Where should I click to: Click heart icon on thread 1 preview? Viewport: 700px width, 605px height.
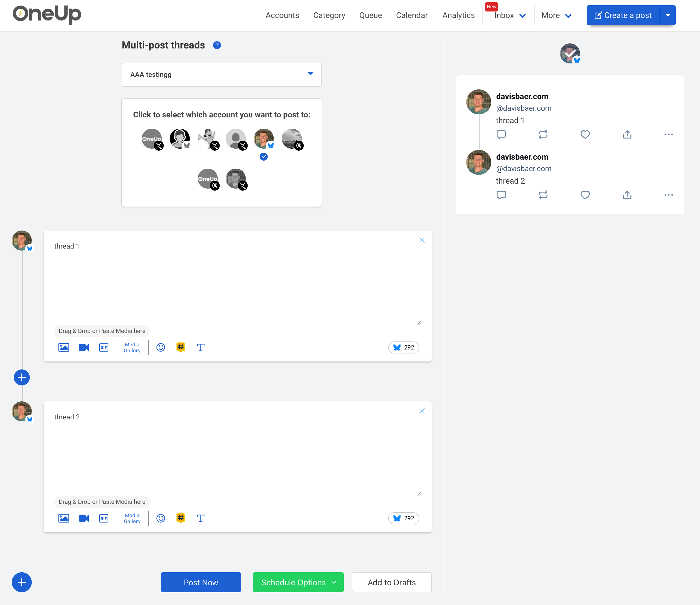point(585,134)
